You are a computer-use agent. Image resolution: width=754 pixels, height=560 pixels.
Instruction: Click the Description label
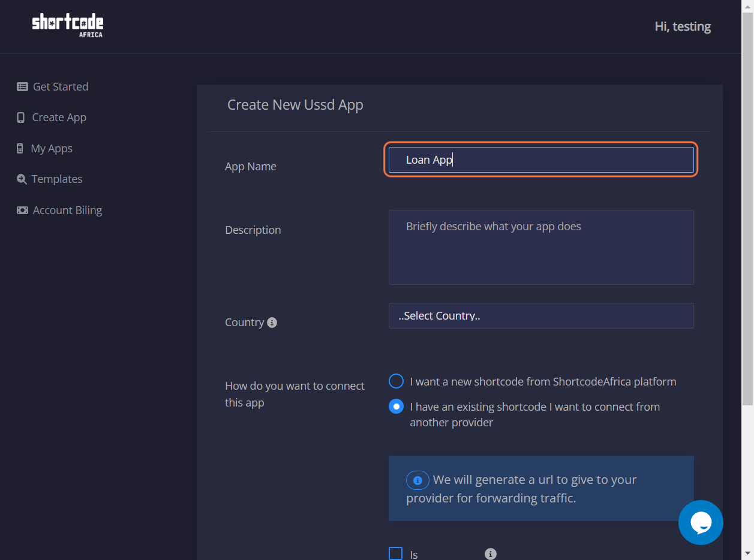[x=253, y=230]
